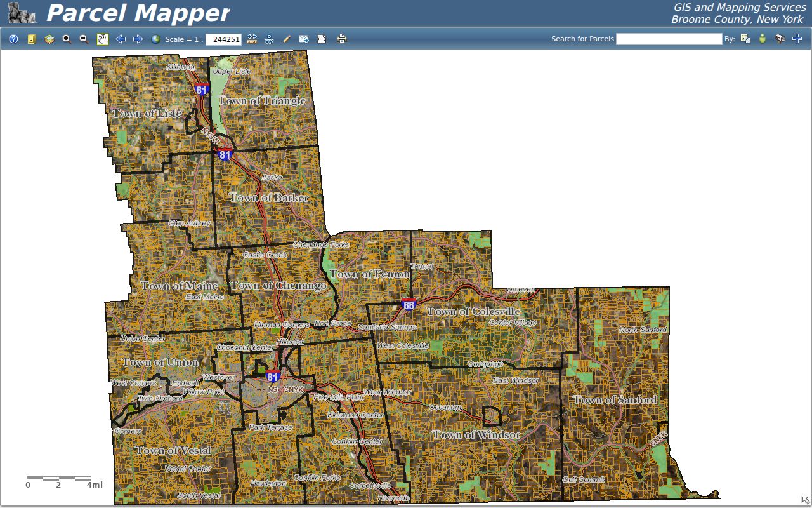Click the Town of Sanford map label
The height and width of the screenshot is (508, 812).
pyautogui.click(x=615, y=399)
